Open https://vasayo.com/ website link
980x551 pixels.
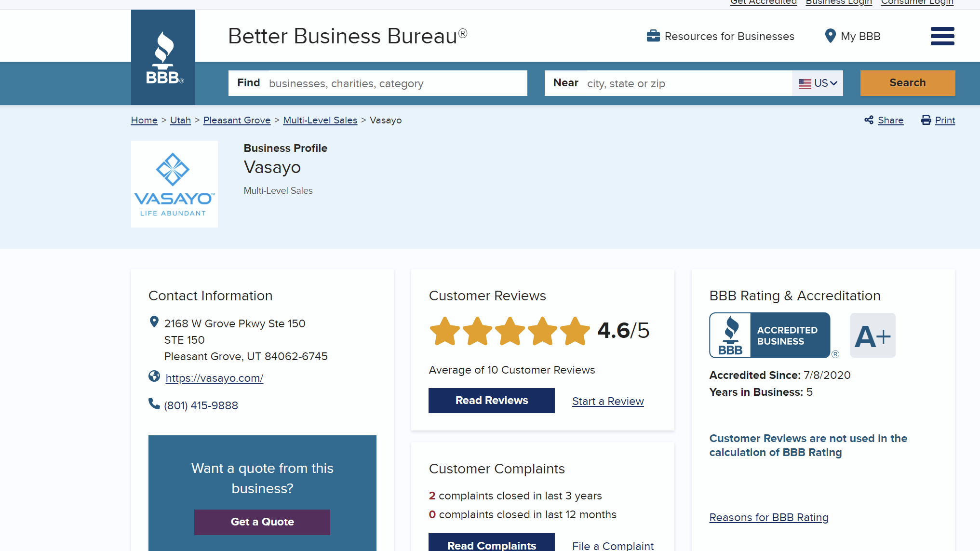click(214, 378)
